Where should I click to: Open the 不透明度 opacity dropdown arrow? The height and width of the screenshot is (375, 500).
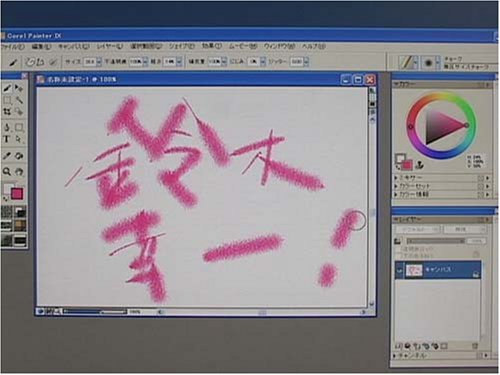click(145, 62)
